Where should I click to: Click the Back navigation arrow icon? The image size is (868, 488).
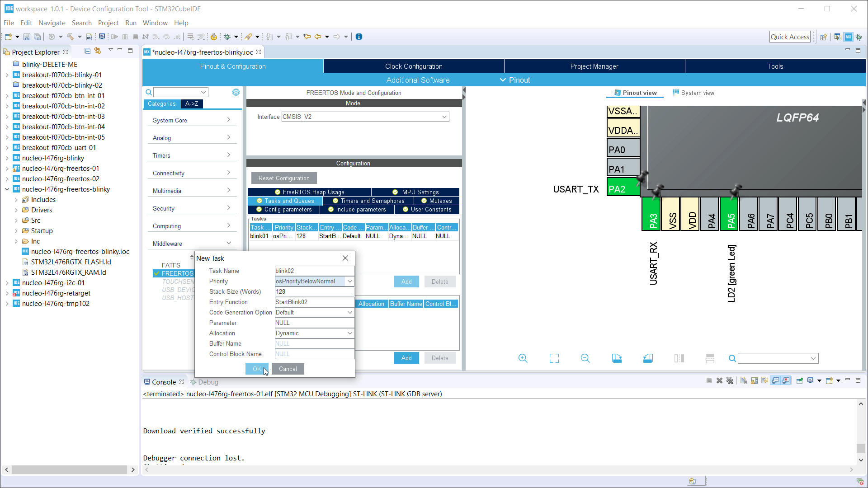(x=318, y=37)
